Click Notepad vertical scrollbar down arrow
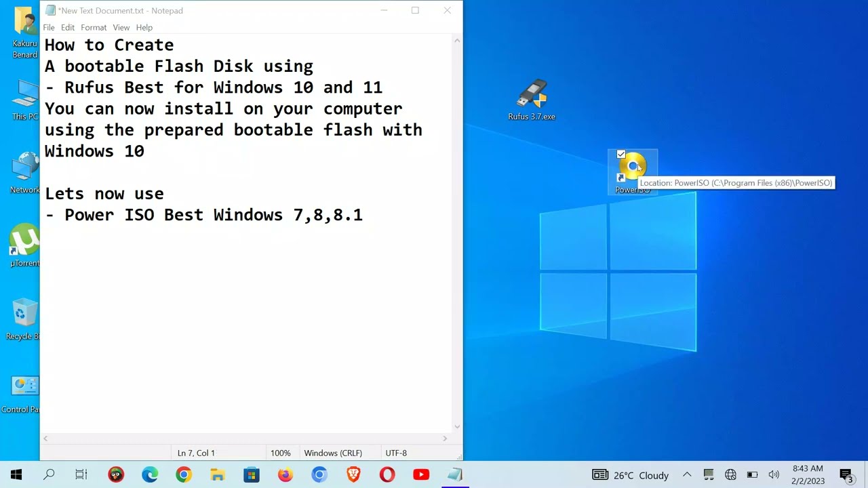The width and height of the screenshot is (868, 488). [457, 427]
